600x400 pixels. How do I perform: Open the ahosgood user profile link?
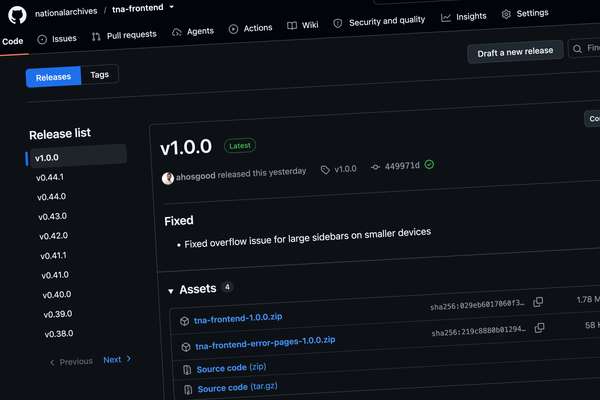[196, 176]
